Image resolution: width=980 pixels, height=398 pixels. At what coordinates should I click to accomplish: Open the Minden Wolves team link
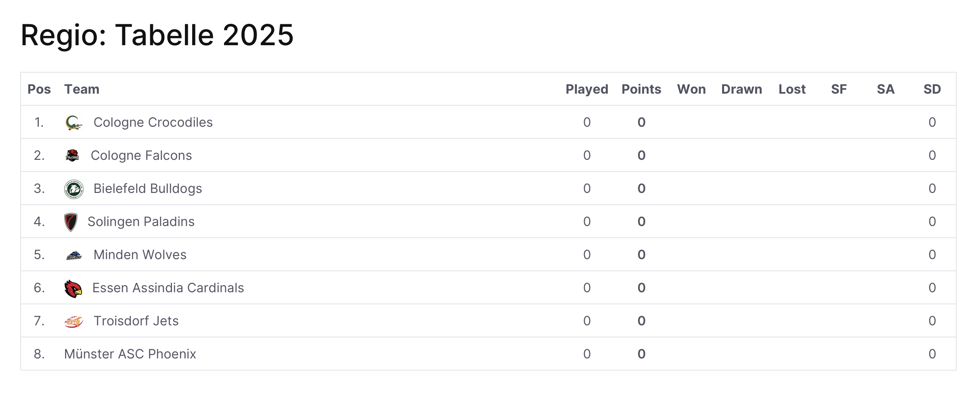coord(140,255)
